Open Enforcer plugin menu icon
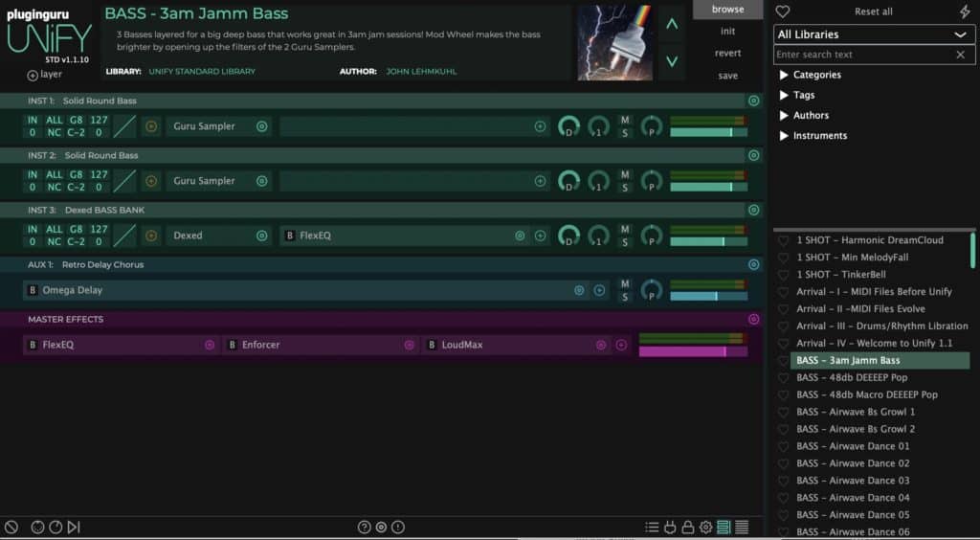Viewport: 980px width, 540px height. (410, 345)
